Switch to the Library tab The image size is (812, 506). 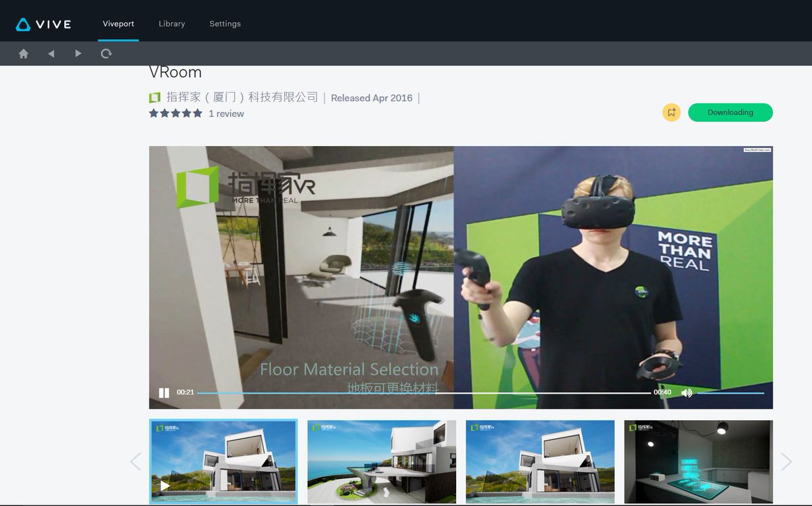[x=172, y=24]
